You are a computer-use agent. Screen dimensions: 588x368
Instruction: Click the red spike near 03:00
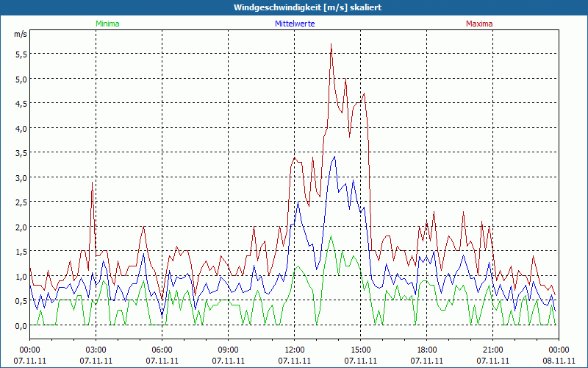92,183
